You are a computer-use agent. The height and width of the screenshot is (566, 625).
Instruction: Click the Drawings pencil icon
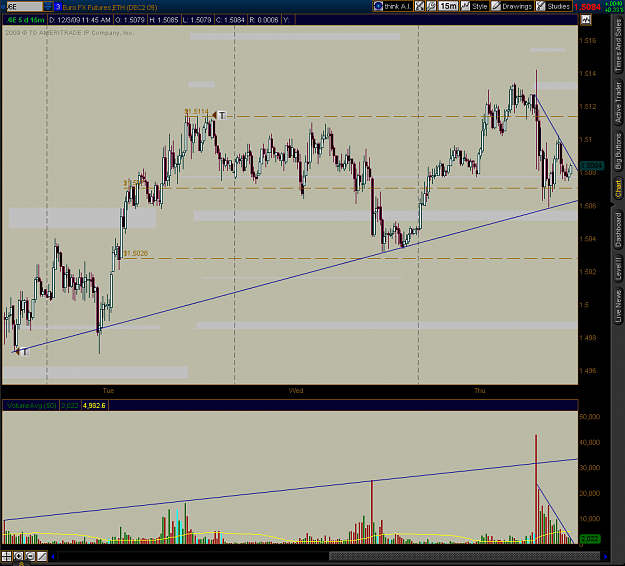tap(496, 6)
